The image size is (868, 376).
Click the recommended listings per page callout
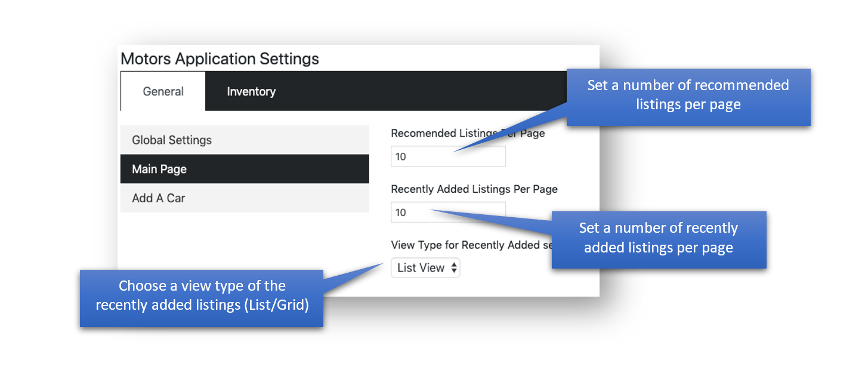coord(688,97)
